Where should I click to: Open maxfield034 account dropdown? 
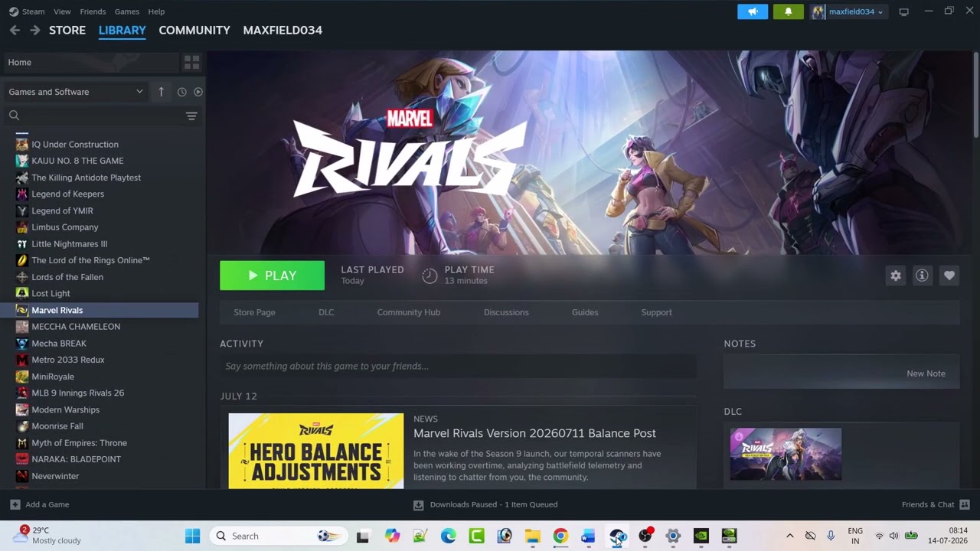848,11
